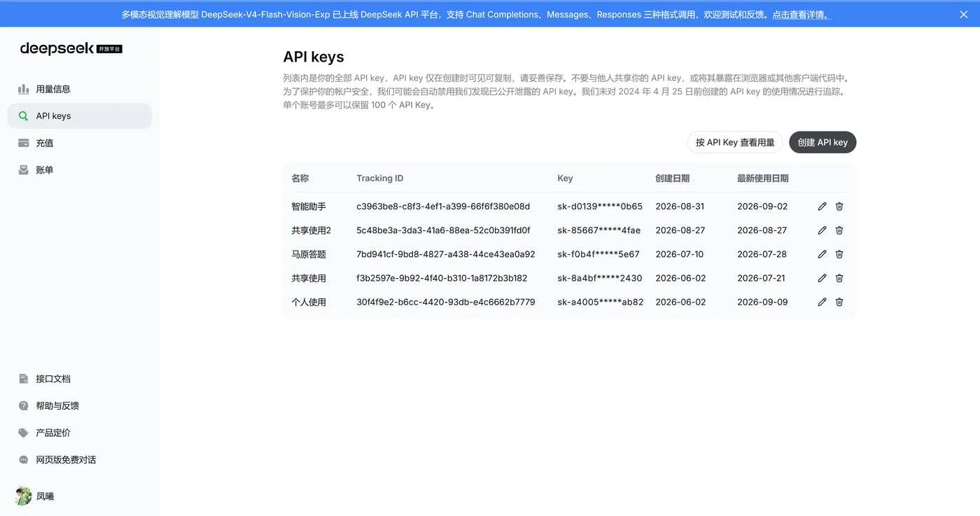The width and height of the screenshot is (980, 516).
Task: Click the deepseek logo
Action: (x=71, y=48)
